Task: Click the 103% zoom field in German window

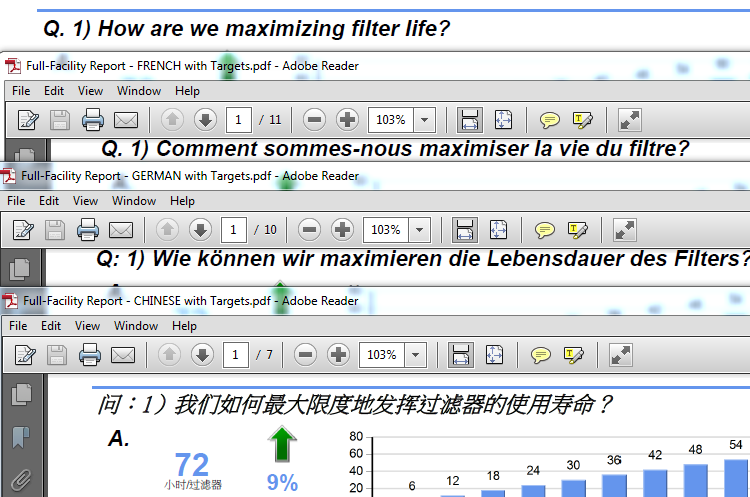Action: coord(386,230)
